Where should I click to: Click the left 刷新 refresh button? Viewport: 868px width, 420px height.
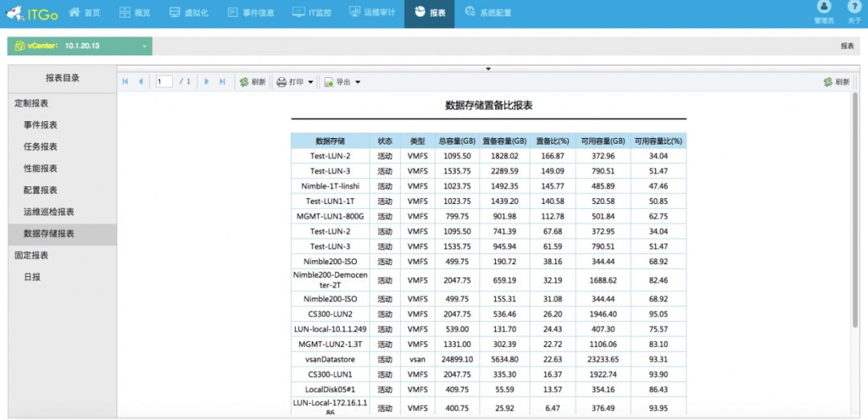pos(252,82)
